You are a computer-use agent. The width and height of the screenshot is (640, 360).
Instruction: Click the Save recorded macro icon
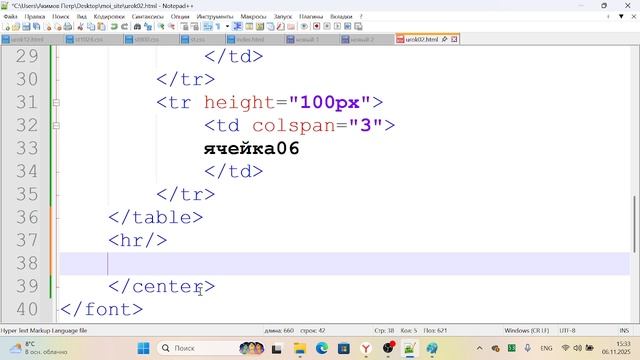click(358, 27)
